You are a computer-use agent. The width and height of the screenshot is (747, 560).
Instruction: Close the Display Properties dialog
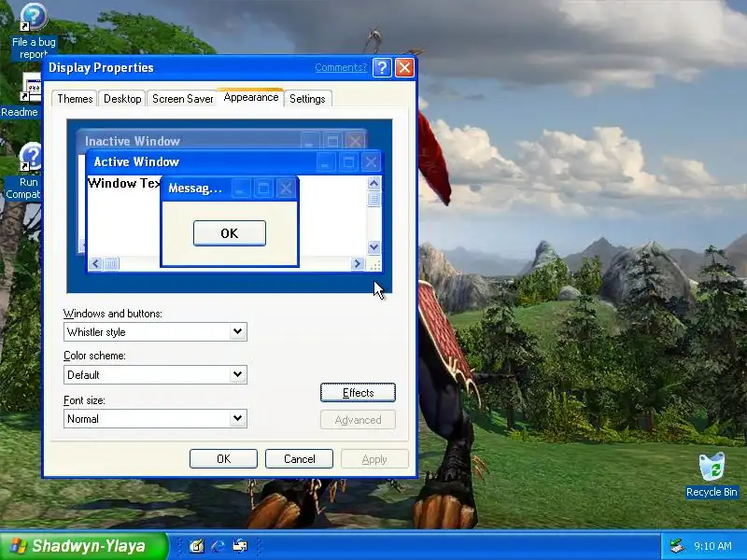(x=404, y=67)
